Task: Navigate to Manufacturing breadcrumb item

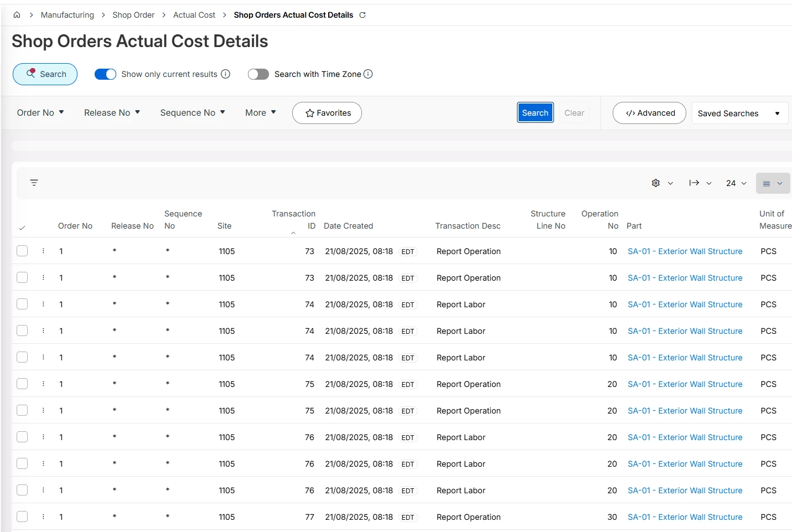Action: tap(67, 15)
